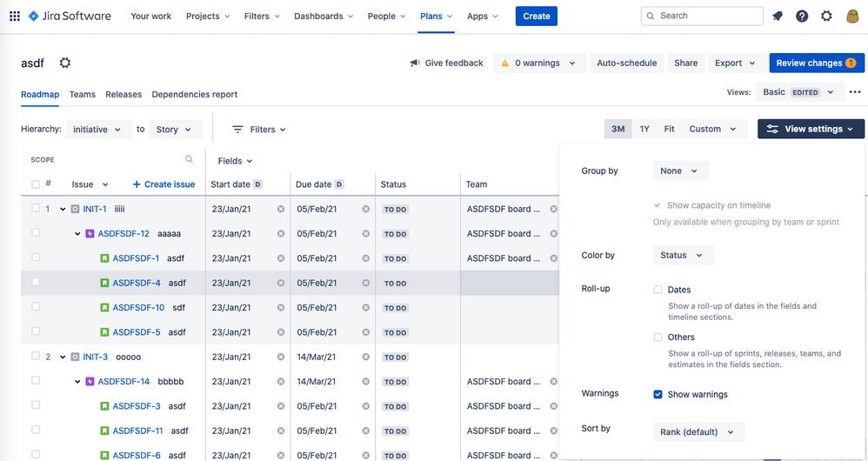Click the help question mark icon
Screen dimensions: 868x461
pos(802,16)
